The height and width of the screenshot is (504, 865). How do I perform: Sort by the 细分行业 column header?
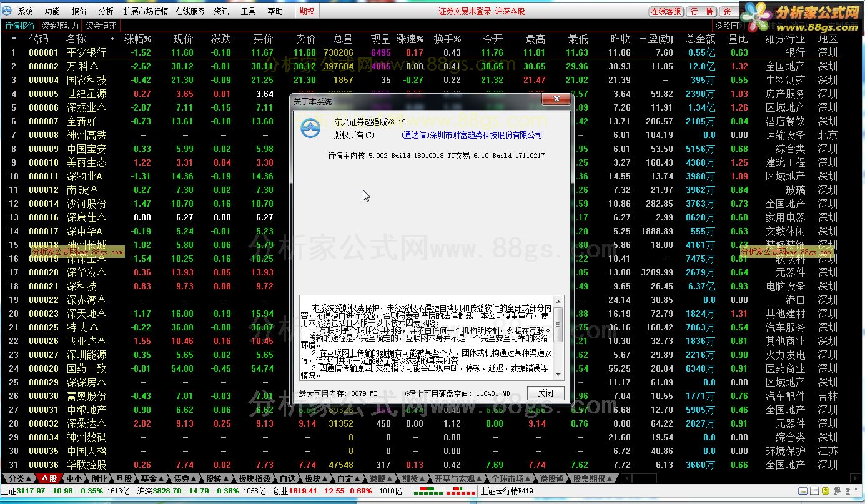[784, 39]
